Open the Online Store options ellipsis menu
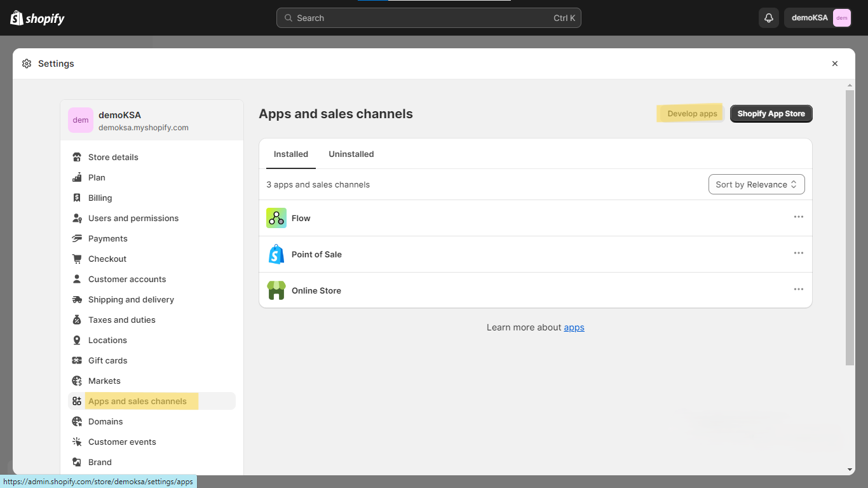This screenshot has width=868, height=488. tap(798, 290)
